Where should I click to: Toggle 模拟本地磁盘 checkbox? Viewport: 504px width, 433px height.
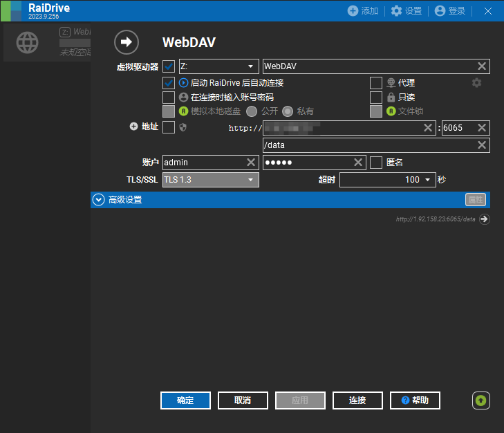(169, 111)
